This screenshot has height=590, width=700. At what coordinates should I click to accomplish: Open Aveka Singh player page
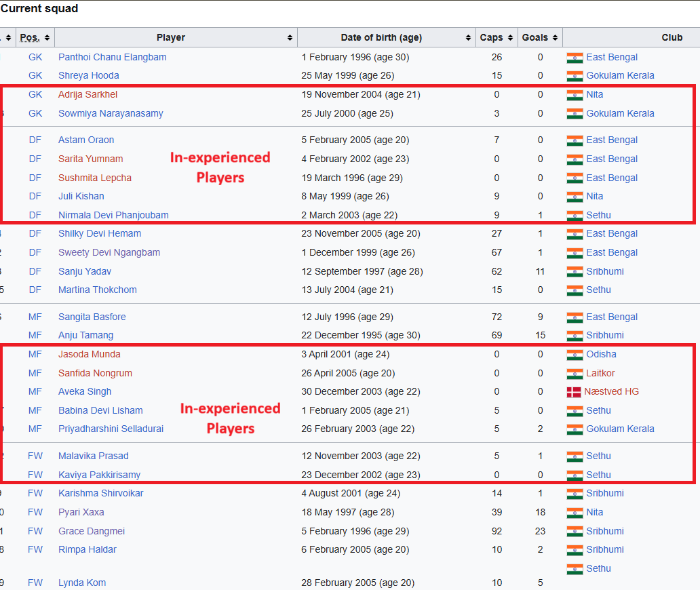[85, 391]
